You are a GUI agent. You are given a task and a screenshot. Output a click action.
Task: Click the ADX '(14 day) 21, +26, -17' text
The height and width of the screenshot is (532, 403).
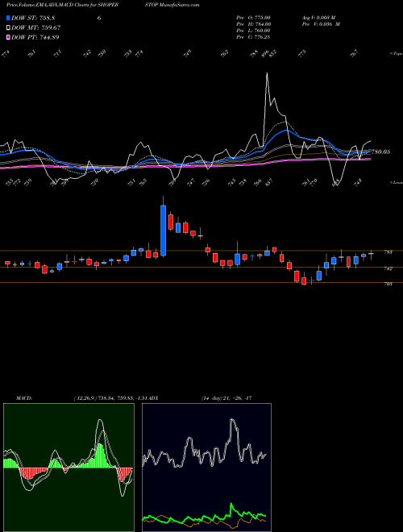(x=226, y=398)
